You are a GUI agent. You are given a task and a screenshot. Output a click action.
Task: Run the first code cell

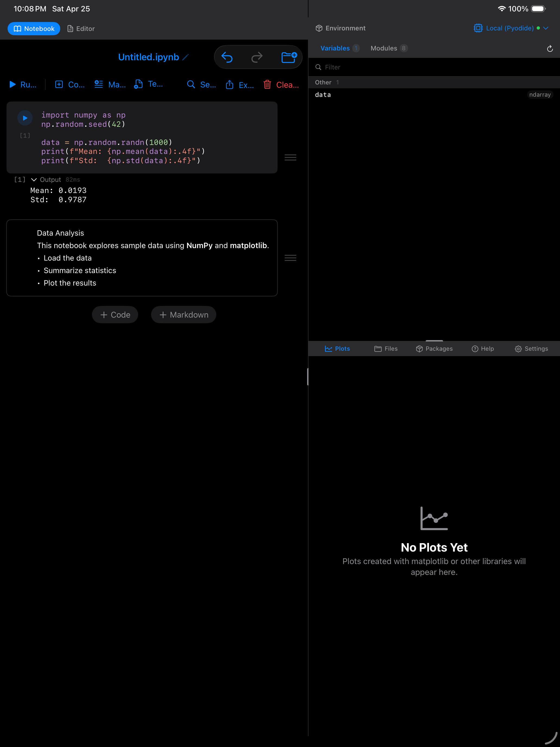coord(25,118)
